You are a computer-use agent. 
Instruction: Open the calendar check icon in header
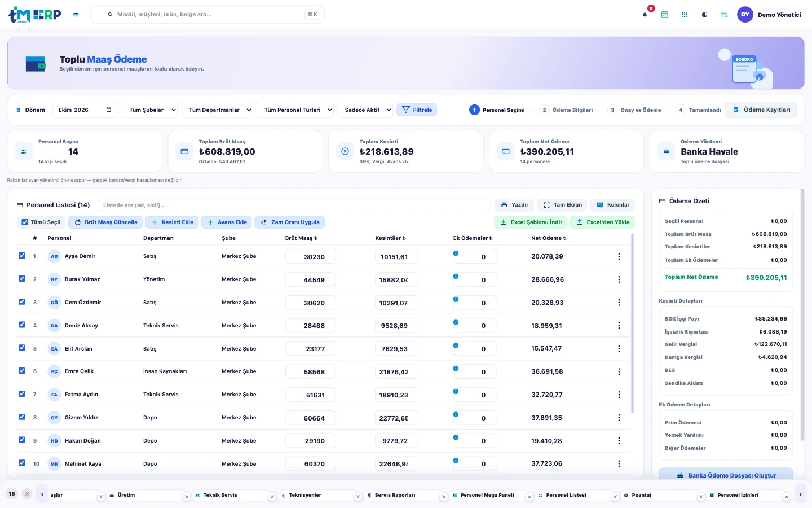[665, 15]
